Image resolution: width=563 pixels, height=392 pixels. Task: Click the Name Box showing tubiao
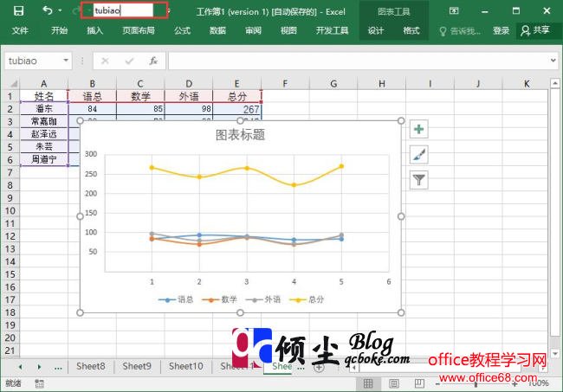click(x=34, y=61)
